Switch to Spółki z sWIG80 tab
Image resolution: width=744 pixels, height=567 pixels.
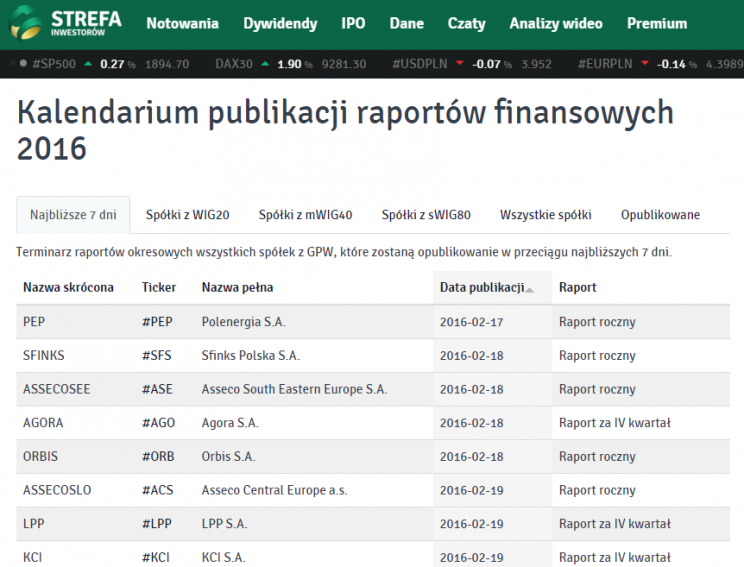click(x=426, y=215)
